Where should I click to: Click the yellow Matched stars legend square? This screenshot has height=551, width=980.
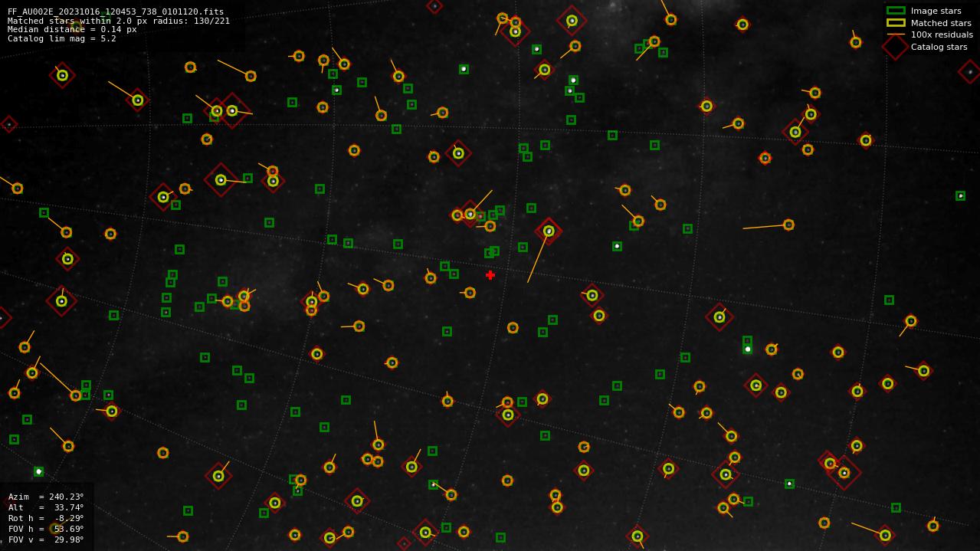[896, 23]
